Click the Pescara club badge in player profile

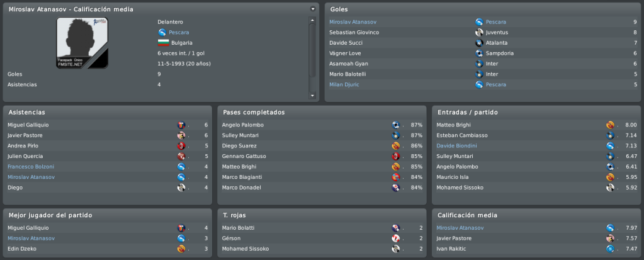pos(162,32)
